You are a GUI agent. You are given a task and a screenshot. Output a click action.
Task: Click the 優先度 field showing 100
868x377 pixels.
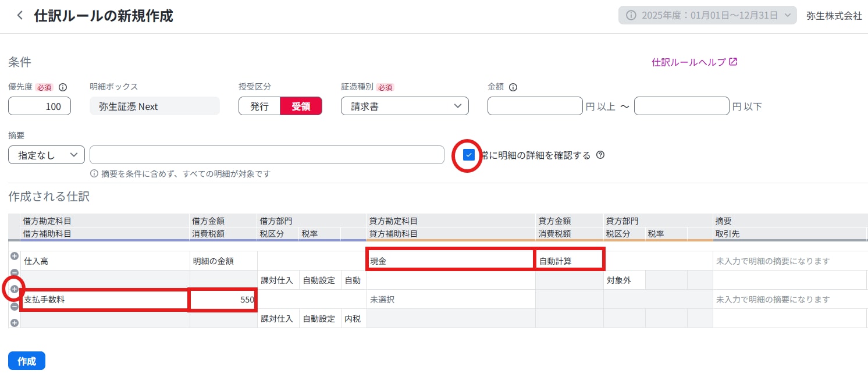(x=40, y=106)
